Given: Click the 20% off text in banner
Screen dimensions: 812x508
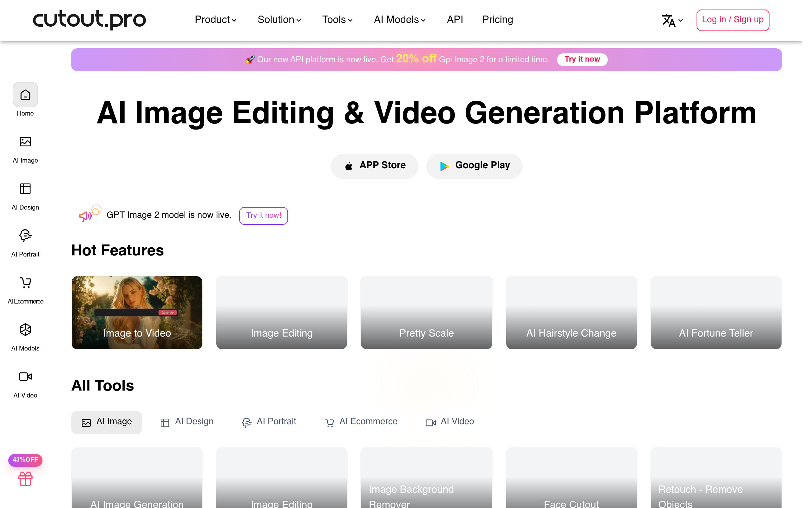Looking at the screenshot, I should pyautogui.click(x=416, y=59).
